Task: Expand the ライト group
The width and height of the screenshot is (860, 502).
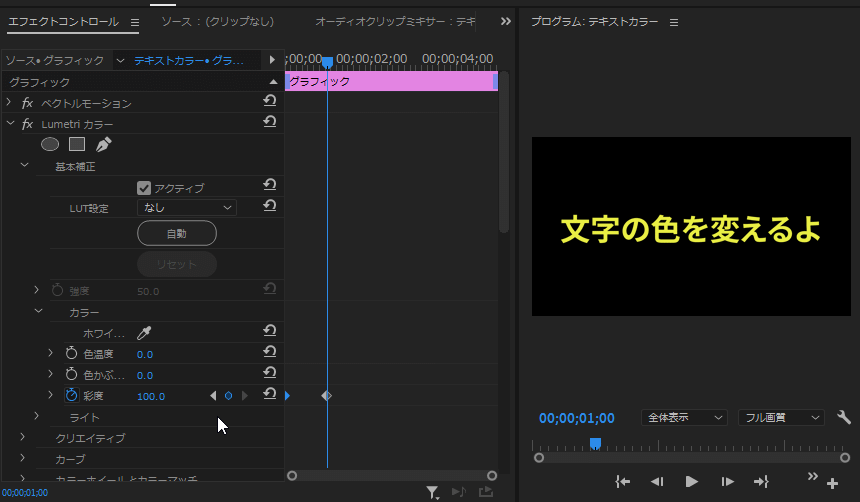Action: (37, 415)
